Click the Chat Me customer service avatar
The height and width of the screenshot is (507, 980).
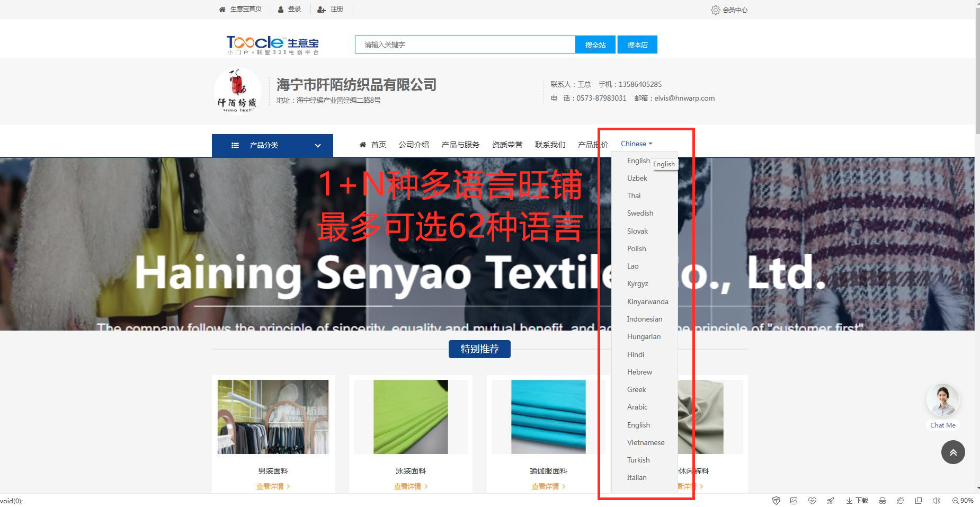[x=943, y=400]
